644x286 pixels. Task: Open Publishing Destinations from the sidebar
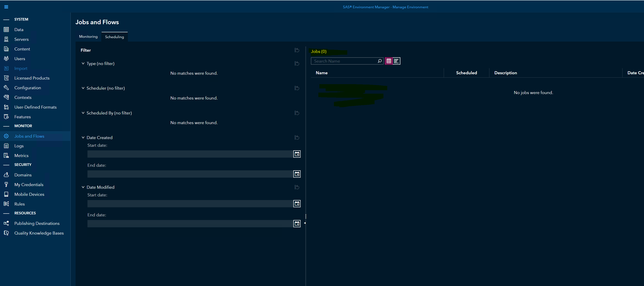pos(6,223)
